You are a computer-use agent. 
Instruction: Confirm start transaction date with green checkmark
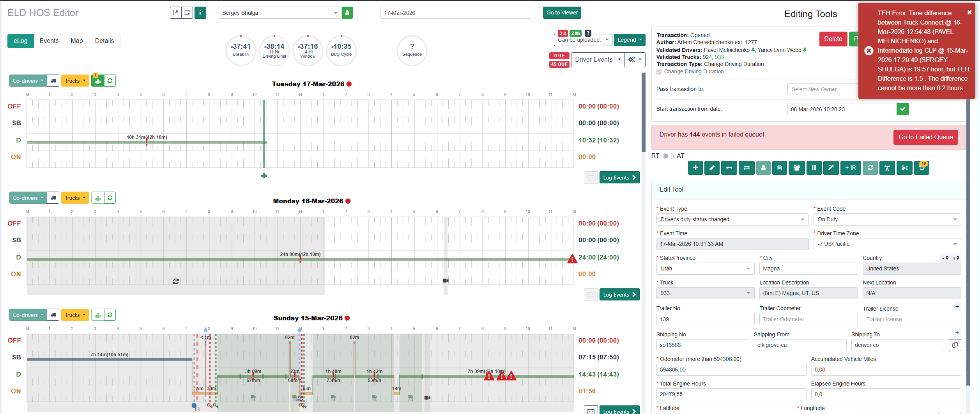[x=902, y=109]
